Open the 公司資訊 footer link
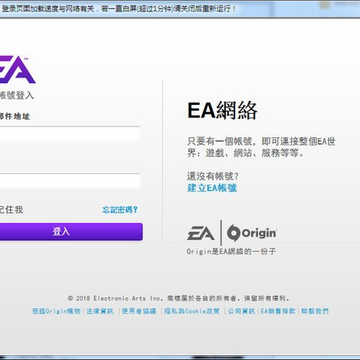The width and height of the screenshot is (360, 360). click(241, 311)
